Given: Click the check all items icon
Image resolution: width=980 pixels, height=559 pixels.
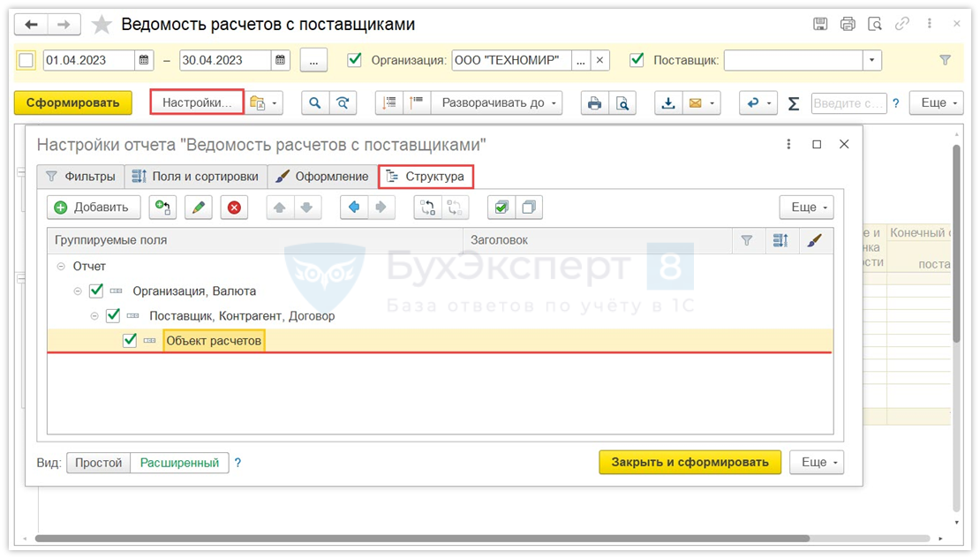Looking at the screenshot, I should (x=501, y=208).
